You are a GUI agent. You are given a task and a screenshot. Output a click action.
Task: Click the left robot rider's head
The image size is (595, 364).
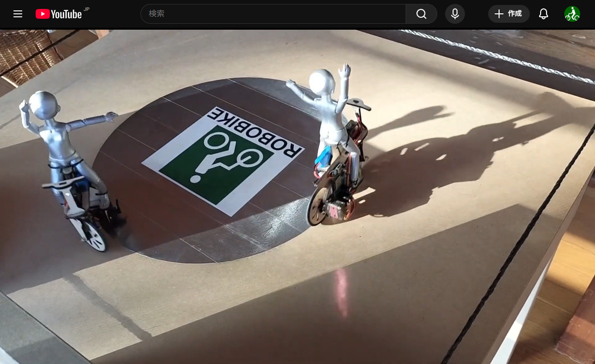pyautogui.click(x=45, y=103)
